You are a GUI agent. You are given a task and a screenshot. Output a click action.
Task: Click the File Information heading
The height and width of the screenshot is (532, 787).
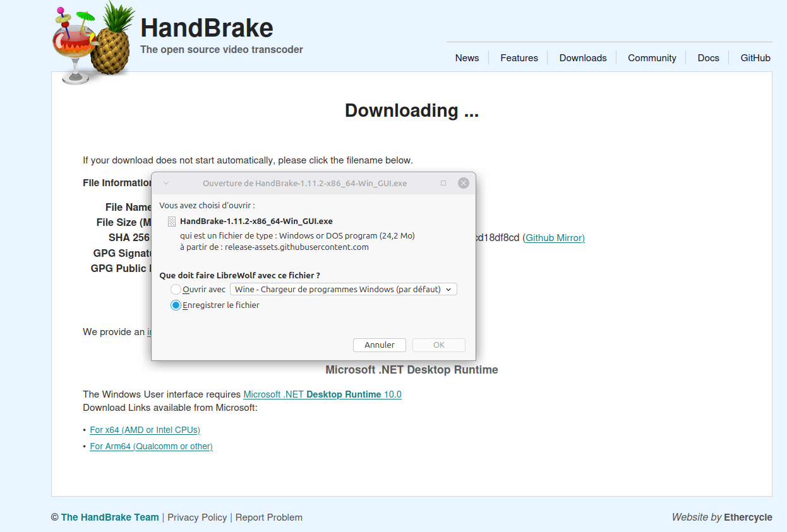tap(117, 183)
